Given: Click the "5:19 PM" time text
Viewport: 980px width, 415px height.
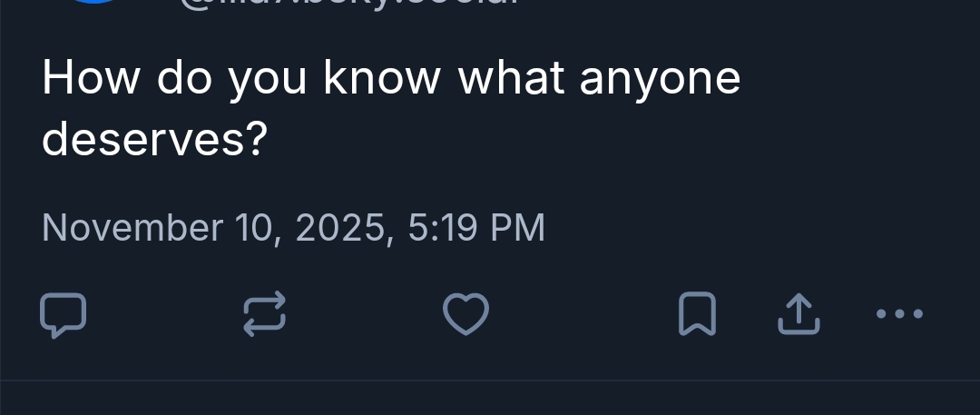Looking at the screenshot, I should [x=476, y=227].
